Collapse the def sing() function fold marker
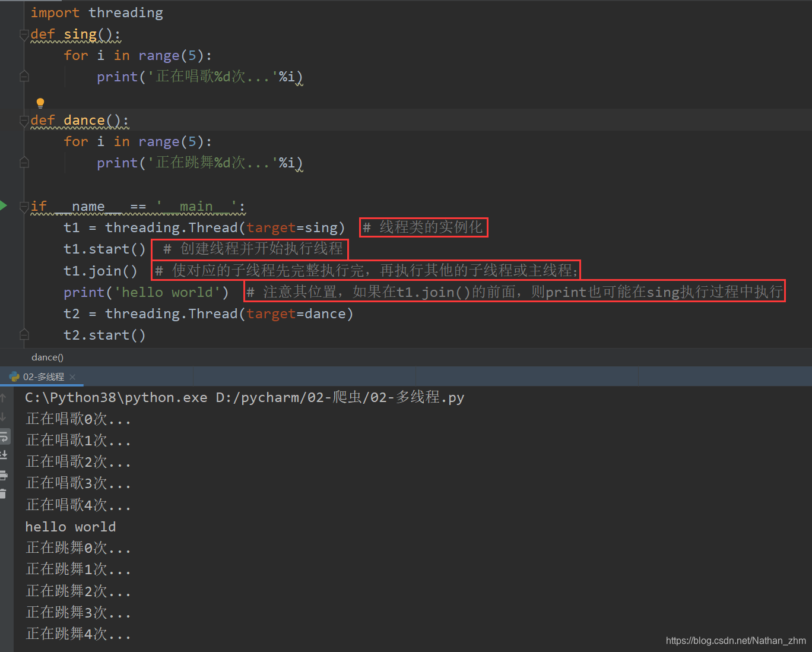This screenshot has width=812, height=652. [x=24, y=34]
